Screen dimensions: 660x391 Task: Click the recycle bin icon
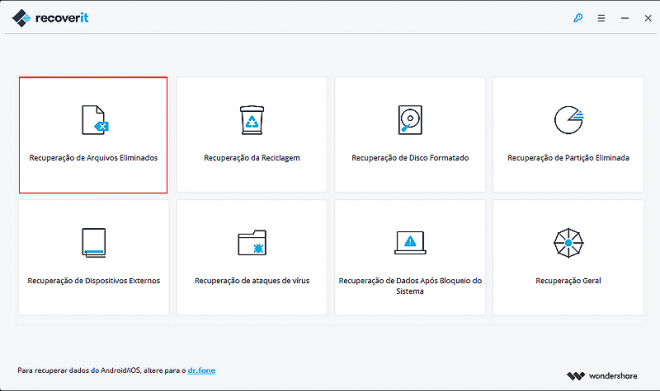(x=252, y=120)
